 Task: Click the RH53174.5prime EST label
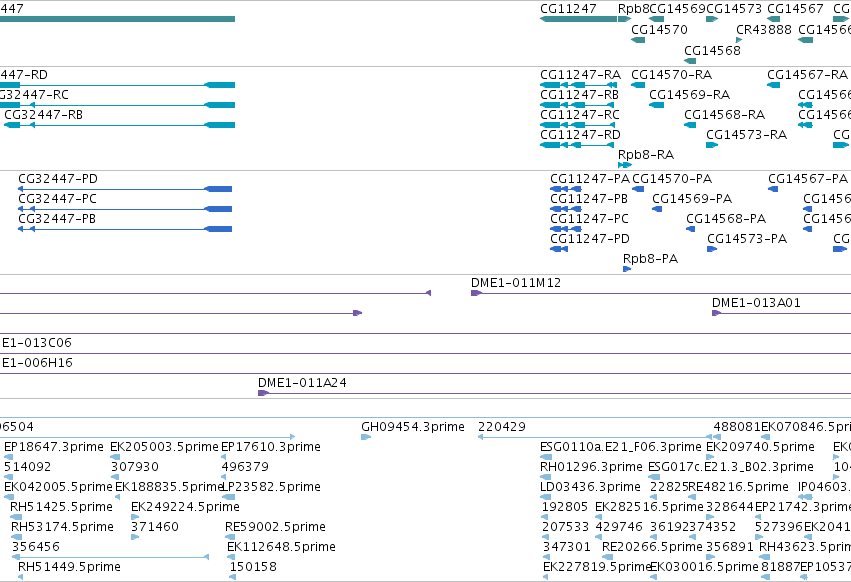[x=62, y=527]
